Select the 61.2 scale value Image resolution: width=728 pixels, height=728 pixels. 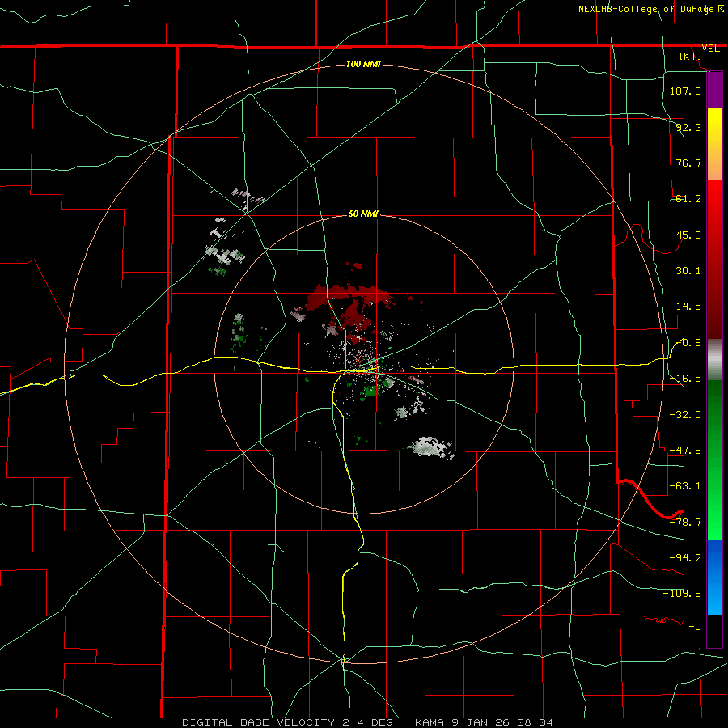tap(688, 199)
